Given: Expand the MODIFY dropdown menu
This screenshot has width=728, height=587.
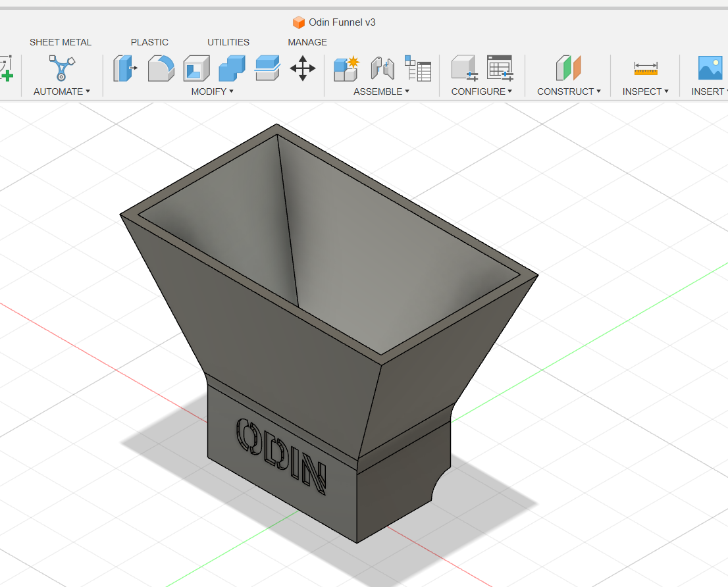Looking at the screenshot, I should pyautogui.click(x=212, y=91).
